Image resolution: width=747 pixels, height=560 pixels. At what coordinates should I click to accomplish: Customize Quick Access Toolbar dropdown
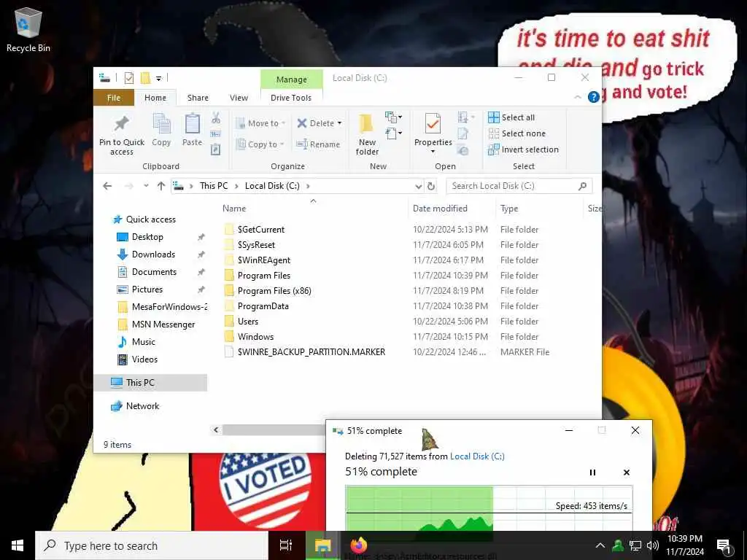coord(158,78)
